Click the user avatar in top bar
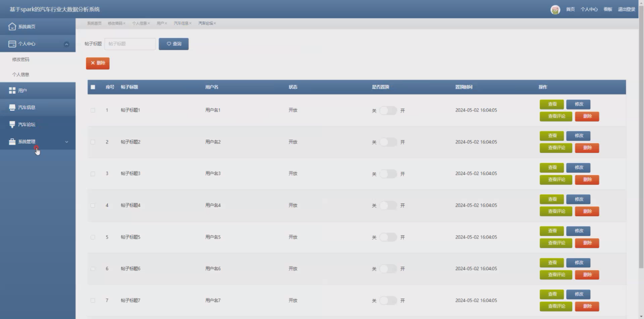This screenshot has width=644, height=319. (555, 10)
